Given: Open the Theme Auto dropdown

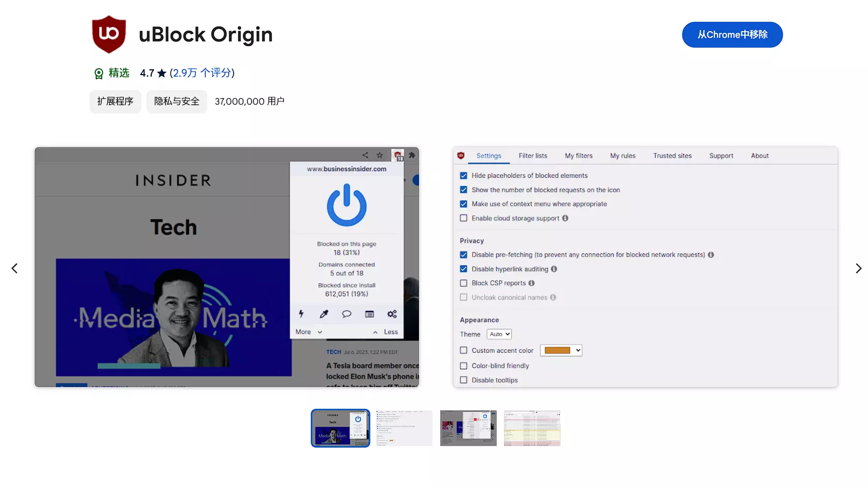Looking at the screenshot, I should tap(499, 334).
